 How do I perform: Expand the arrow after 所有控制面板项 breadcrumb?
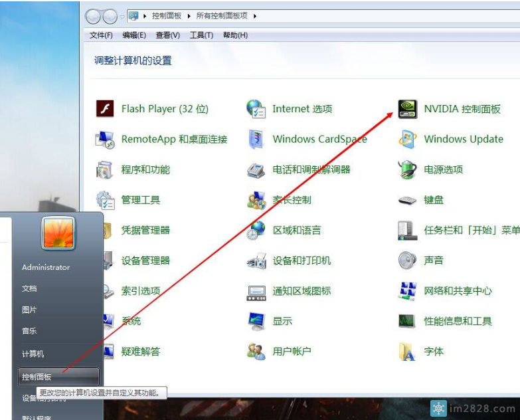tap(255, 16)
